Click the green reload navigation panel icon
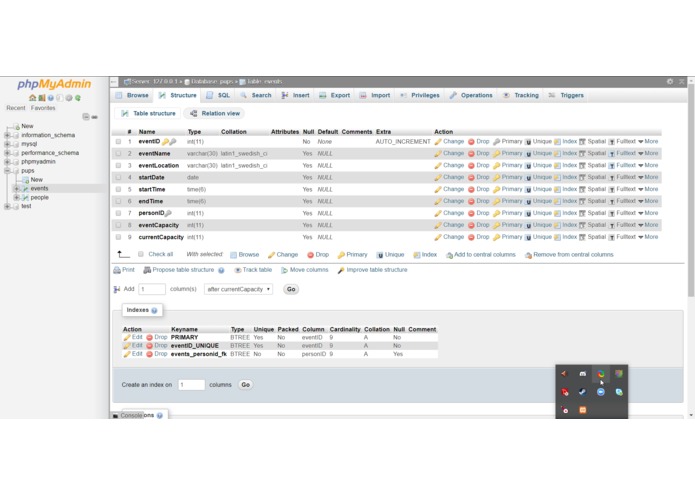Image resolution: width=695 pixels, height=494 pixels. (x=78, y=98)
